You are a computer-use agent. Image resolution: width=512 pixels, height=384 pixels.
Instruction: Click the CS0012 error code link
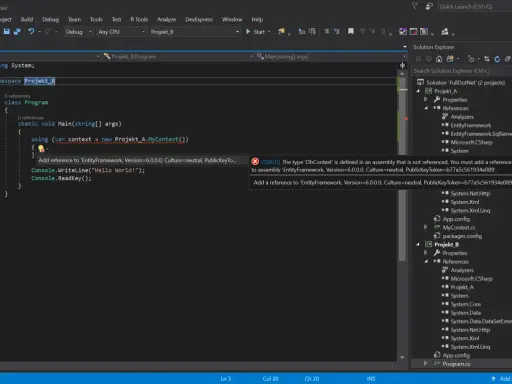[x=270, y=162]
